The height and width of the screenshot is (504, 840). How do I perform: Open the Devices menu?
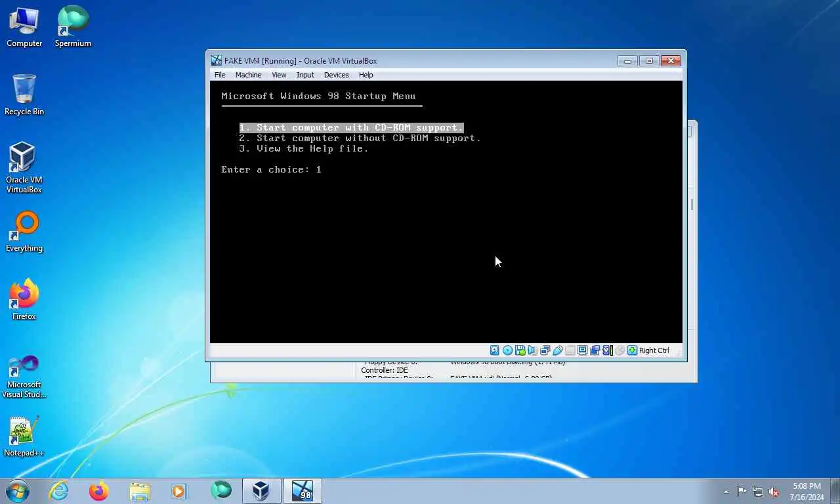coord(336,75)
